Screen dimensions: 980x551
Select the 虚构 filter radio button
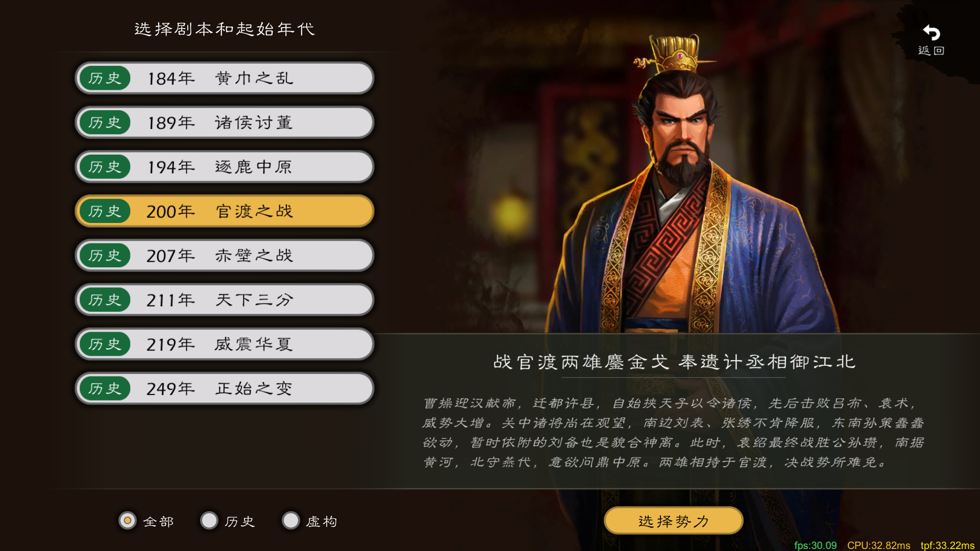291,521
